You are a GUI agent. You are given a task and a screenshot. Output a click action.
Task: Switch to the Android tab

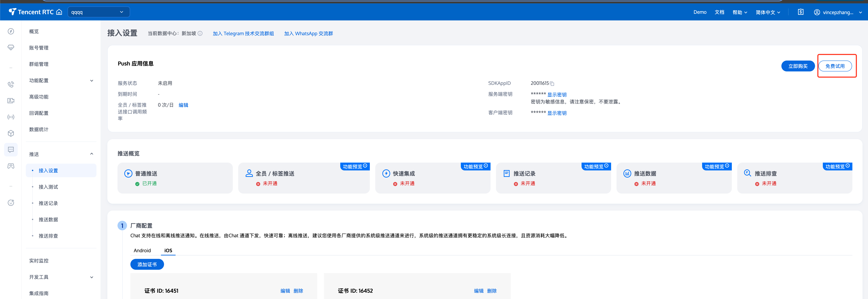[142, 250]
